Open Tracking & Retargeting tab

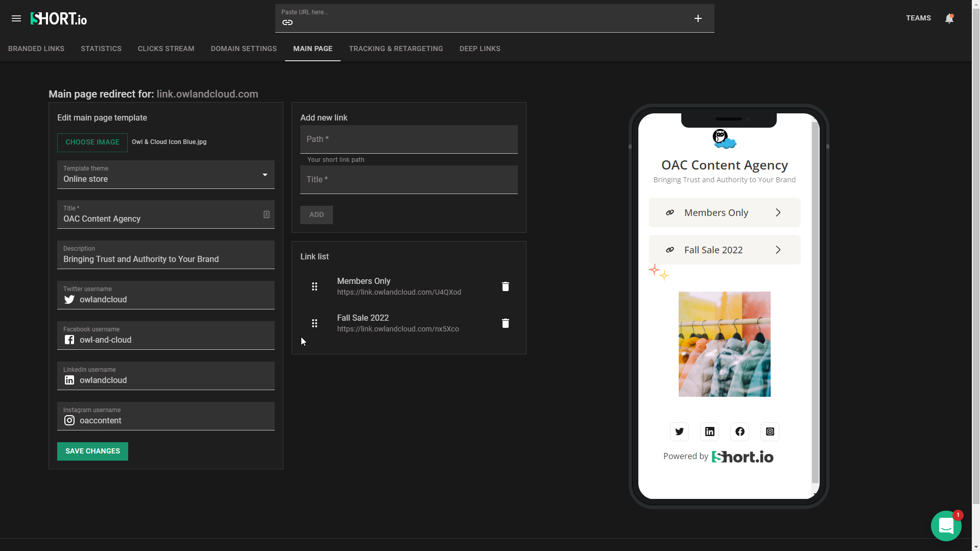(x=396, y=49)
